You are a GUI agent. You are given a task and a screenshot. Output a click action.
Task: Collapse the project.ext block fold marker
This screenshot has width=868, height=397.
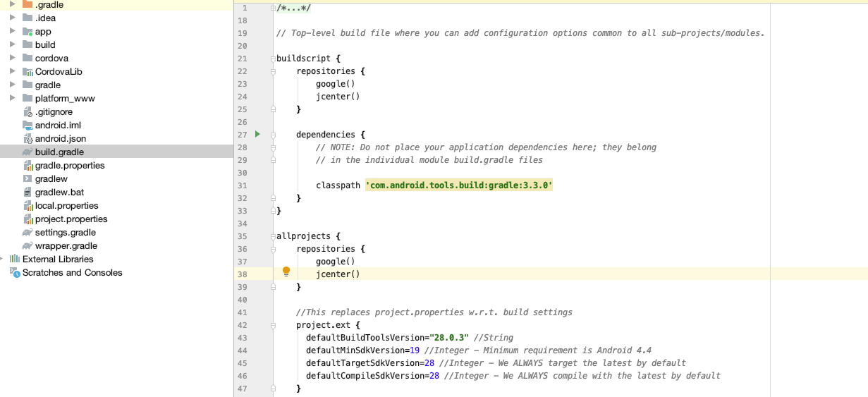(x=273, y=325)
